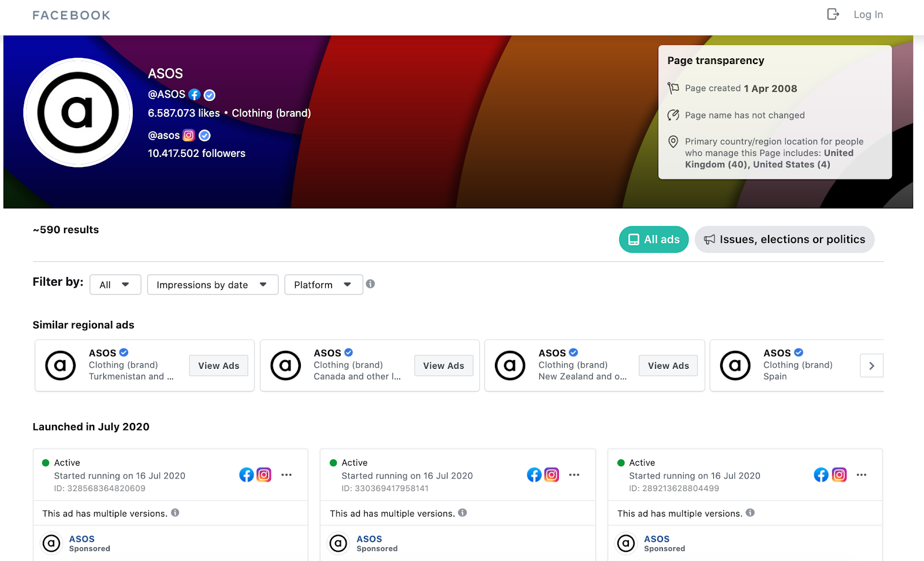
Task: Click multiple versions info icon on third ad
Action: point(750,513)
